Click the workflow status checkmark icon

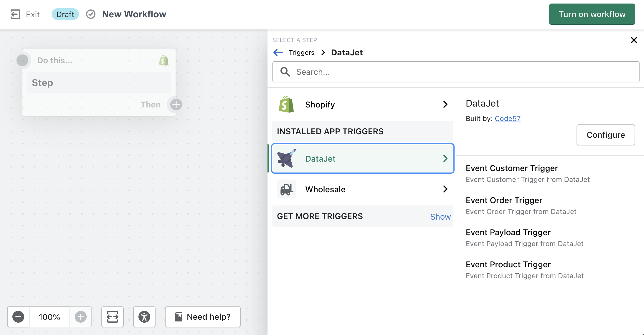tap(91, 14)
